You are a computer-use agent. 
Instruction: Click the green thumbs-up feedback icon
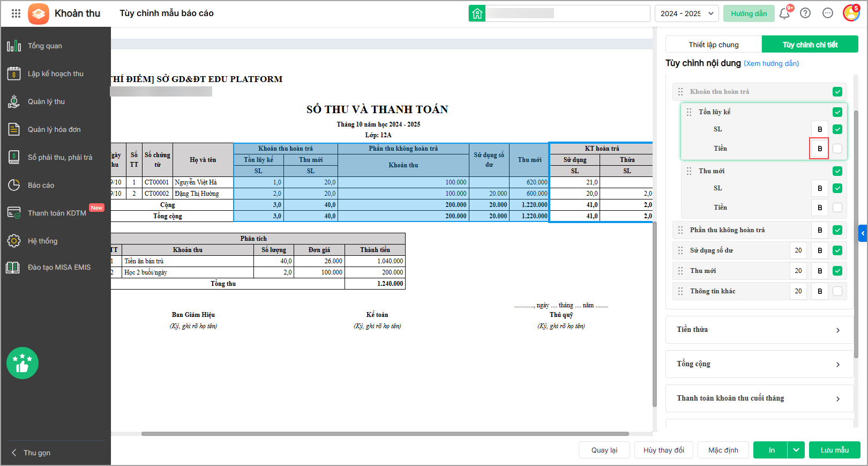click(x=23, y=363)
